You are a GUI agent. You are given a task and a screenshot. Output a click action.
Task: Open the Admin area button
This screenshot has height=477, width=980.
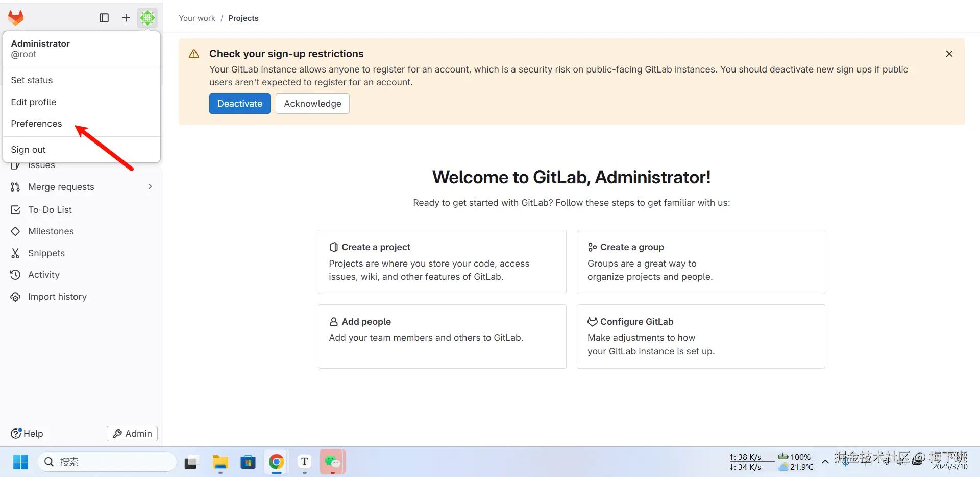click(x=132, y=434)
